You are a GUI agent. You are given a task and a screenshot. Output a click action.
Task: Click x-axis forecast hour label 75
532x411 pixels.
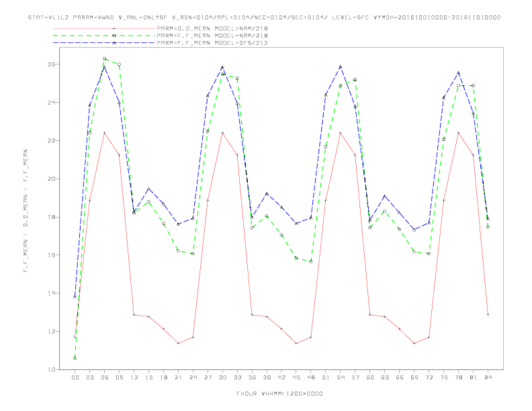444,377
